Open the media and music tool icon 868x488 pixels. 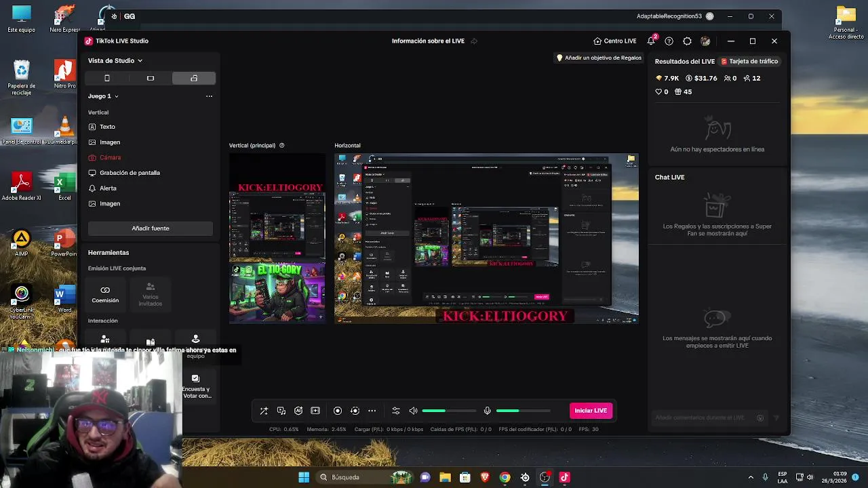(x=281, y=411)
